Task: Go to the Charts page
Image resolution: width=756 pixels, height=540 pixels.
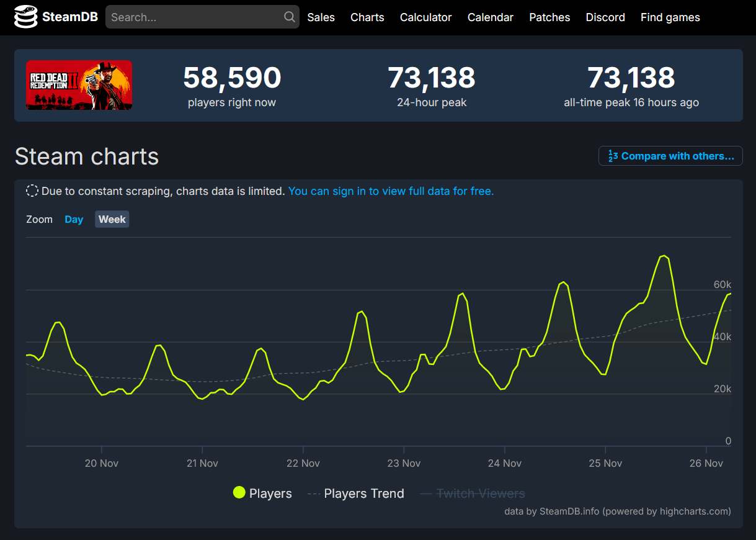Action: pyautogui.click(x=367, y=17)
